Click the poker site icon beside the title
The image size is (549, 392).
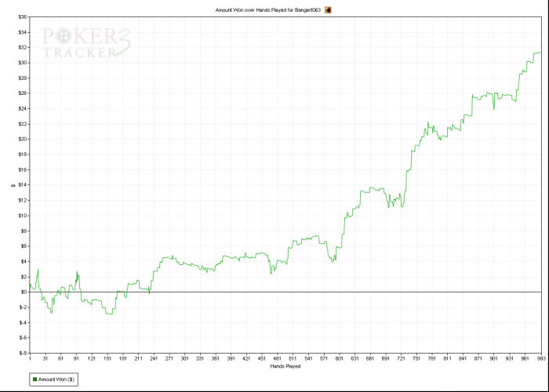point(328,10)
